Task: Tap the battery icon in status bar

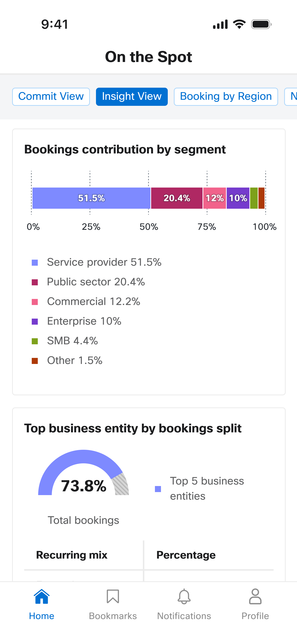Action: point(261,24)
